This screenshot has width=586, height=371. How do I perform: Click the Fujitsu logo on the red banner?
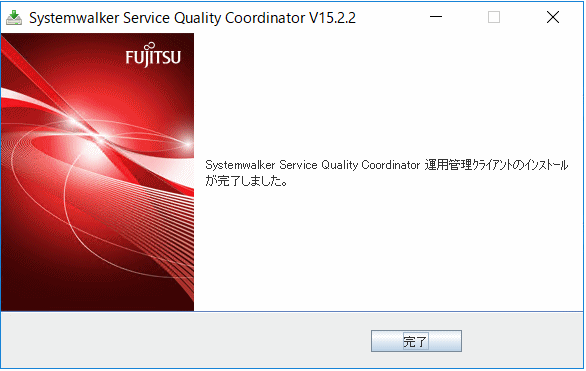pyautogui.click(x=153, y=55)
